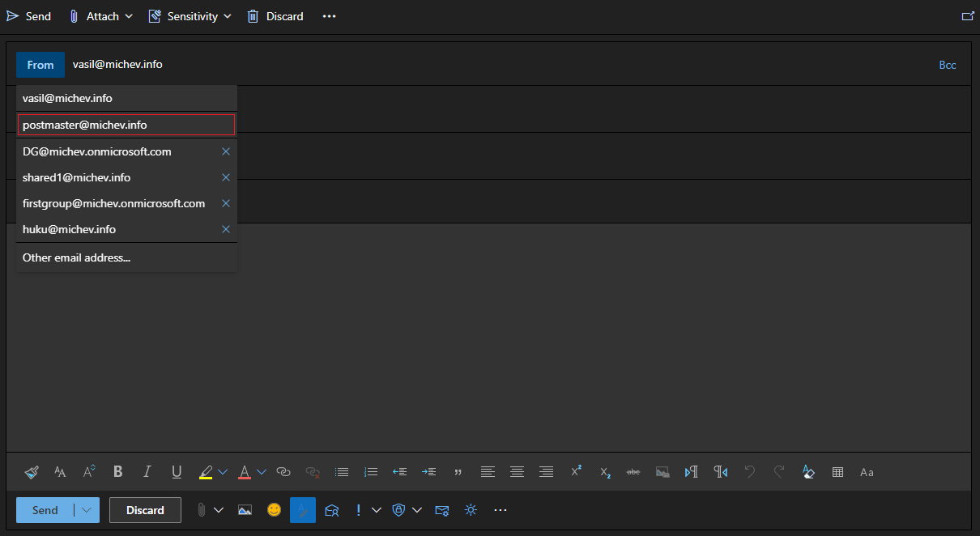
Task: Insert a table
Action: [837, 471]
